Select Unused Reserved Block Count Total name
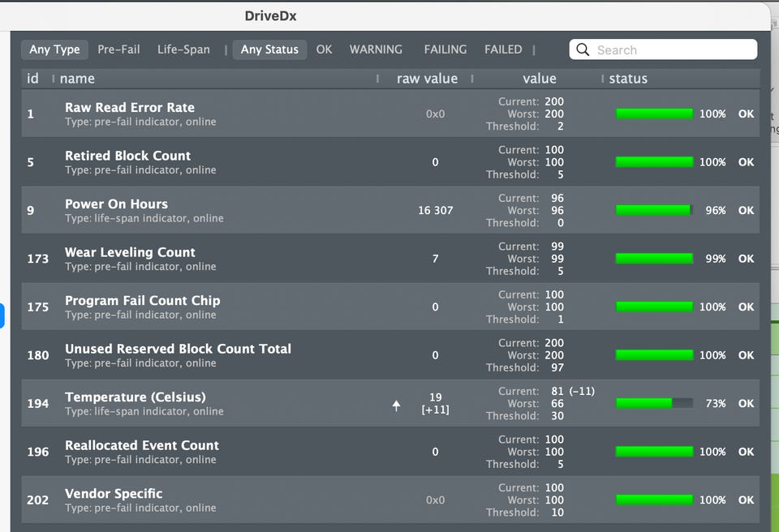Screen dimensions: 779x532 178,349
